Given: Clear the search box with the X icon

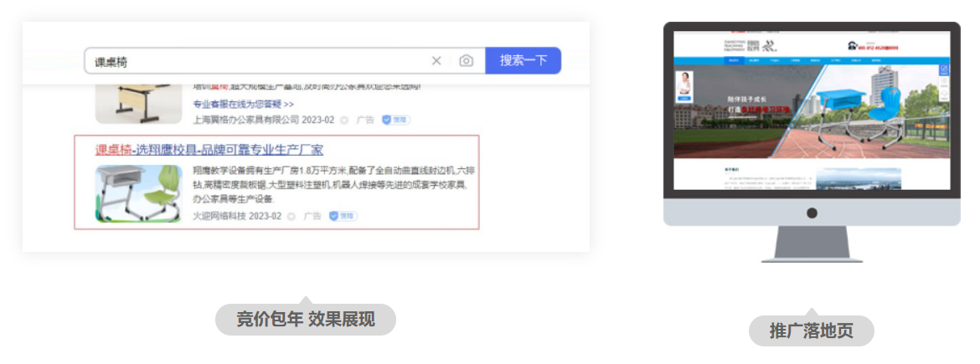Looking at the screenshot, I should 436,61.
